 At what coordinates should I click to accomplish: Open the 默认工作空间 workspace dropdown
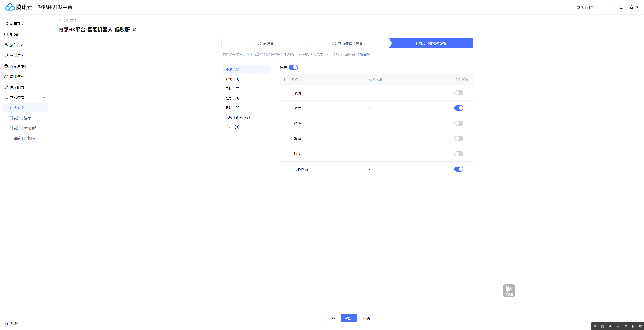coord(594,7)
